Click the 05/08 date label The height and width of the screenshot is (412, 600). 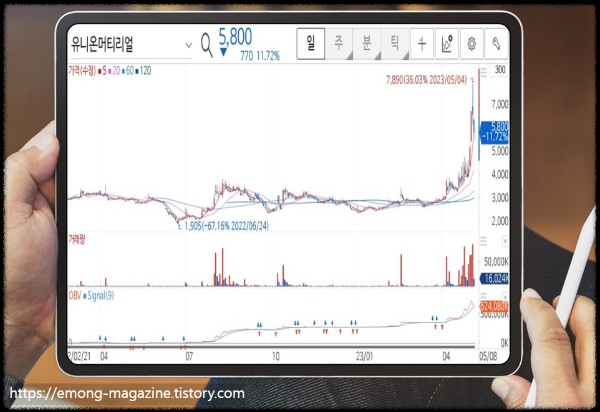pyautogui.click(x=488, y=357)
